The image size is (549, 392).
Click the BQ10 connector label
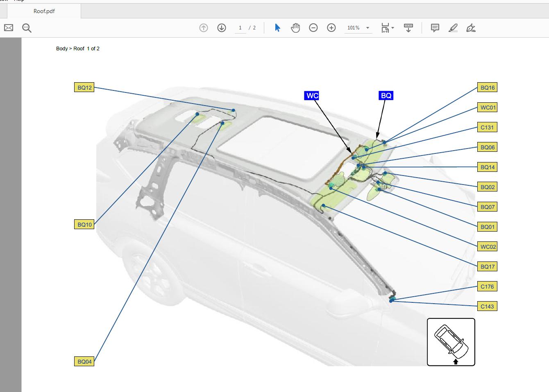coord(84,225)
